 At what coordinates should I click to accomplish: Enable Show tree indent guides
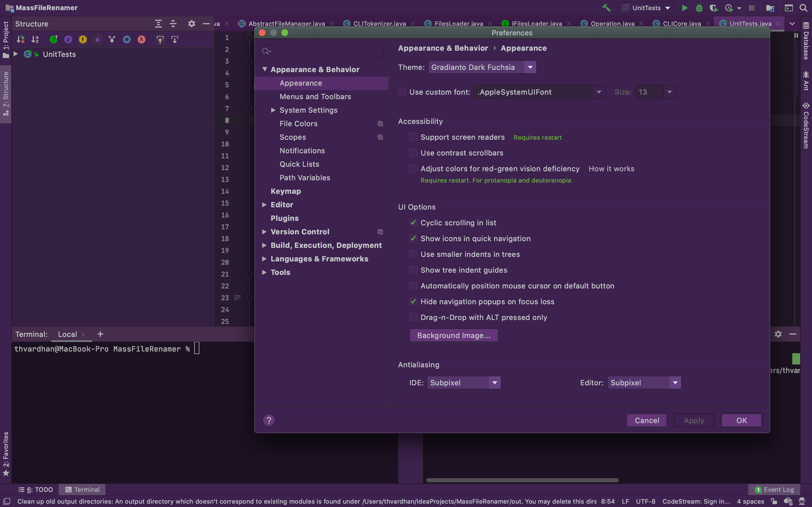point(413,270)
